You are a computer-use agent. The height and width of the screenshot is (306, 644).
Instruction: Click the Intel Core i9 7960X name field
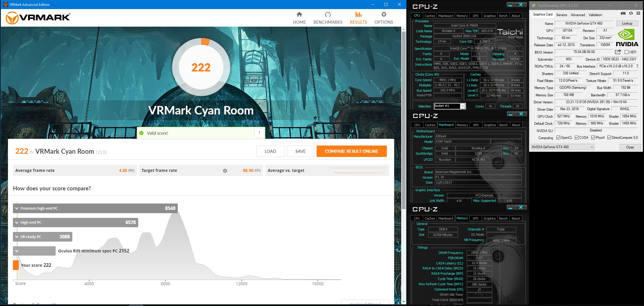(x=464, y=25)
